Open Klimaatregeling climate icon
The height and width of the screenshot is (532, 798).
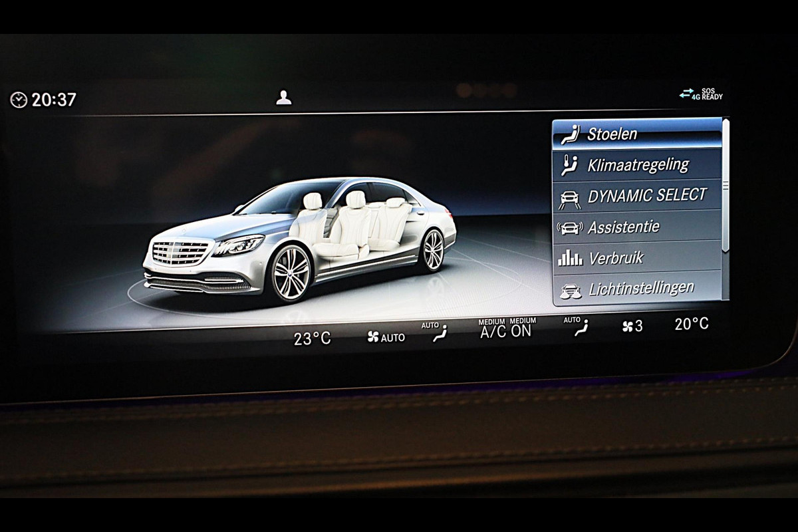pos(569,165)
